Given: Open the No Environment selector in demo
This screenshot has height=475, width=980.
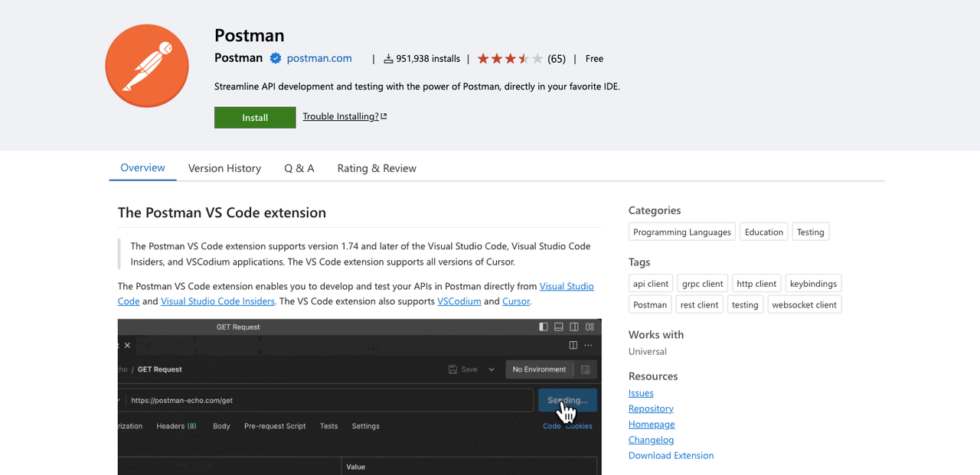Looking at the screenshot, I should coord(539,369).
